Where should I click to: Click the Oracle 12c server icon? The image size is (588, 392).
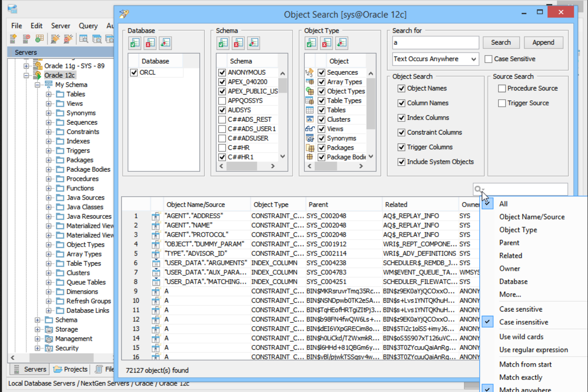pyautogui.click(x=37, y=75)
